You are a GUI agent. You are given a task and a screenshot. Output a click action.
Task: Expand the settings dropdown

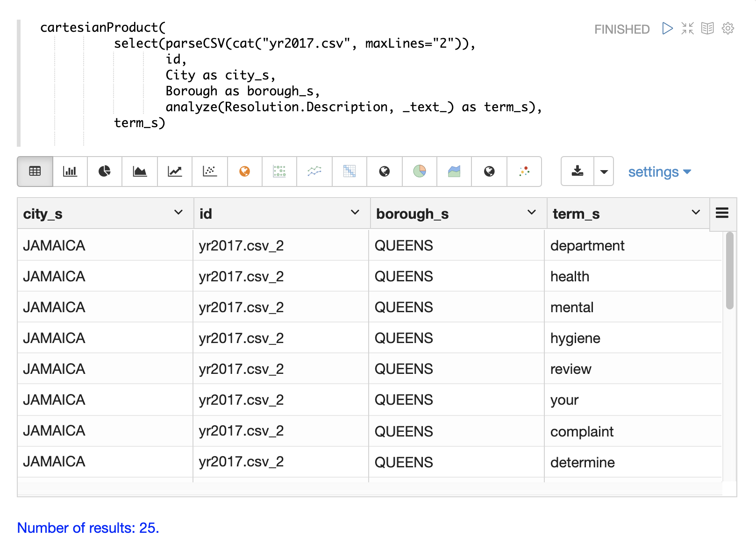point(659,172)
